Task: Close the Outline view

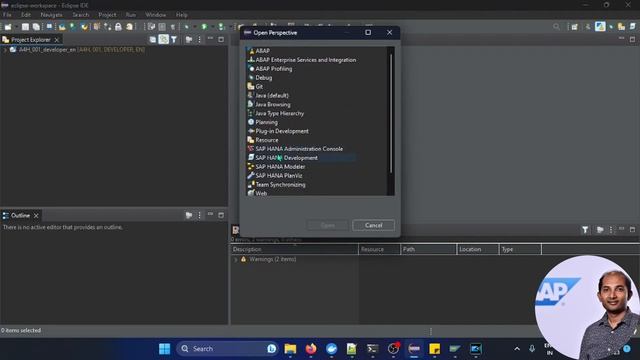Action: coord(36,216)
